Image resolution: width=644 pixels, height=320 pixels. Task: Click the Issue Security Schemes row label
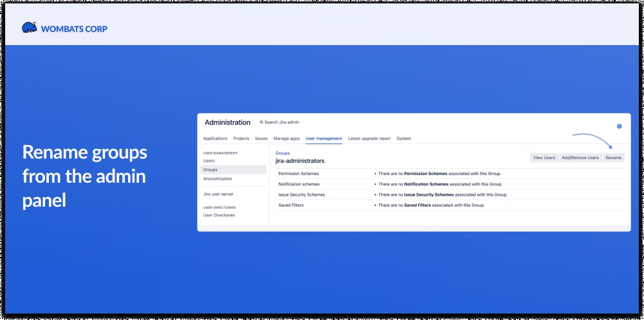tap(301, 194)
